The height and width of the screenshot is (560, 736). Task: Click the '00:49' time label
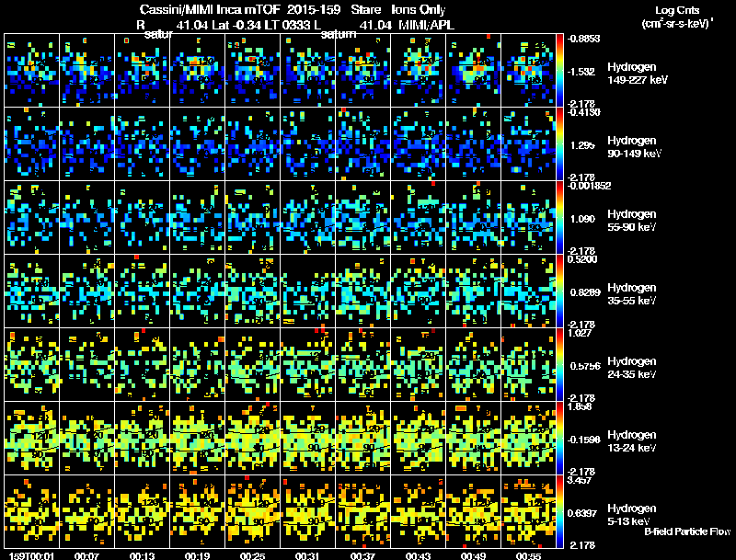(x=473, y=555)
